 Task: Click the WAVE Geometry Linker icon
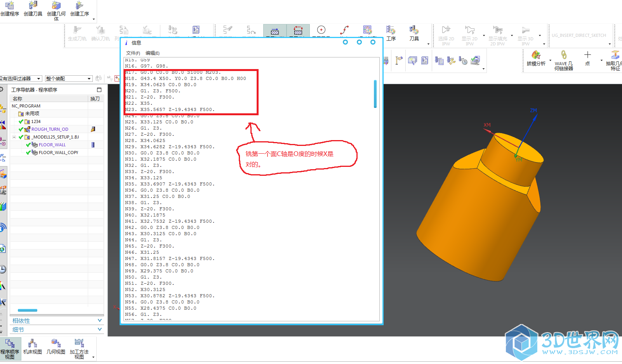click(564, 55)
